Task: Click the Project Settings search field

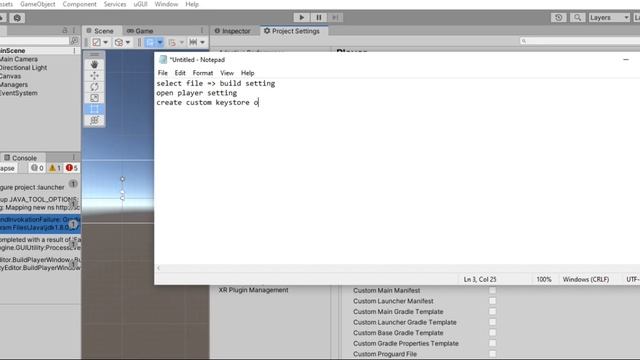Action: [580, 41]
